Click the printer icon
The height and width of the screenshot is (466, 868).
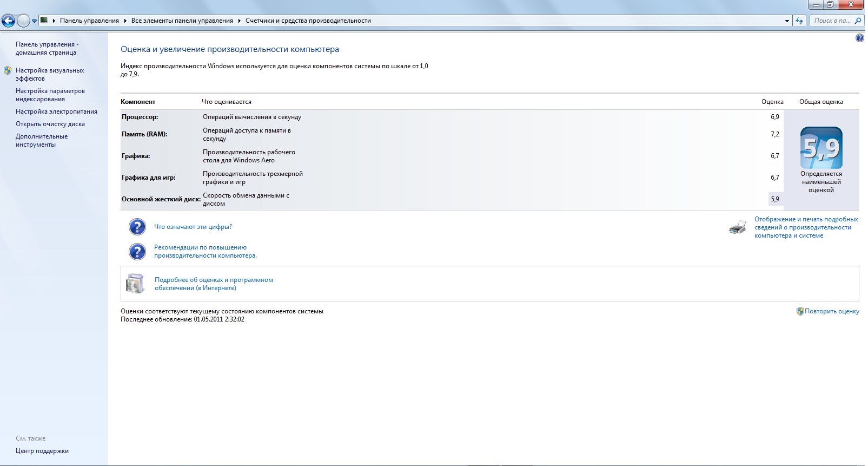pos(738,227)
